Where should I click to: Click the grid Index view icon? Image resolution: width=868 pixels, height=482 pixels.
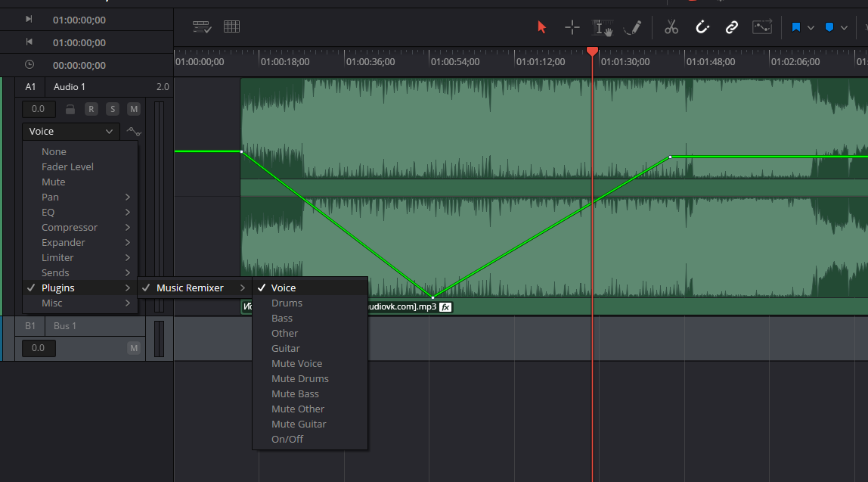231,26
